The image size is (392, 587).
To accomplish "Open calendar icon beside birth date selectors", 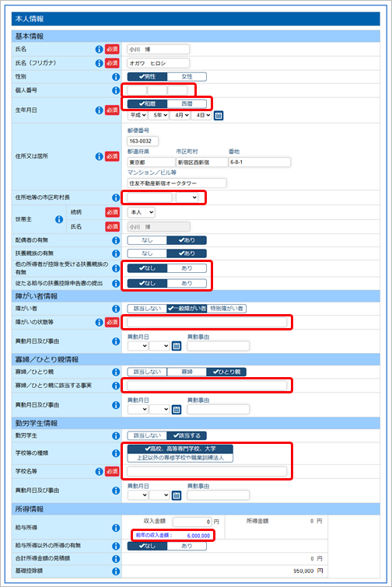I will 219,115.
